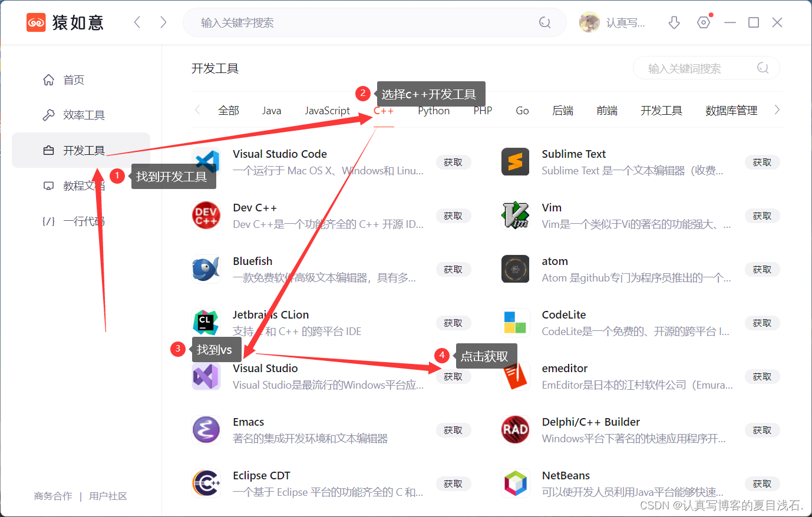
Task: Click the Visual Studio purple icon
Action: click(x=206, y=376)
